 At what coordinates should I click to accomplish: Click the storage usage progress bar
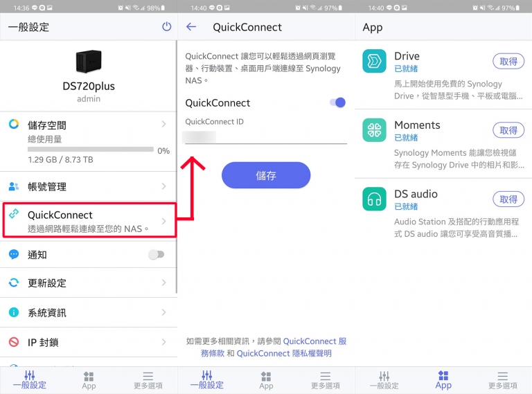pyautogui.click(x=91, y=149)
